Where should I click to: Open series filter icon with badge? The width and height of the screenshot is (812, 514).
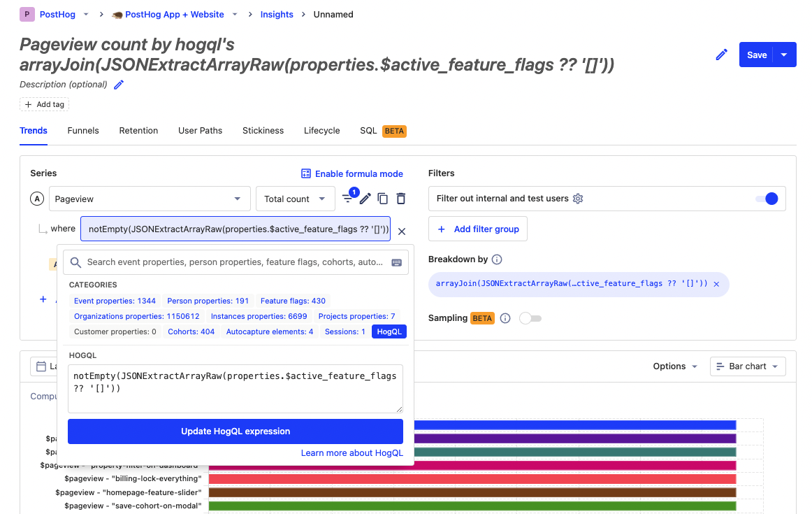coord(348,199)
